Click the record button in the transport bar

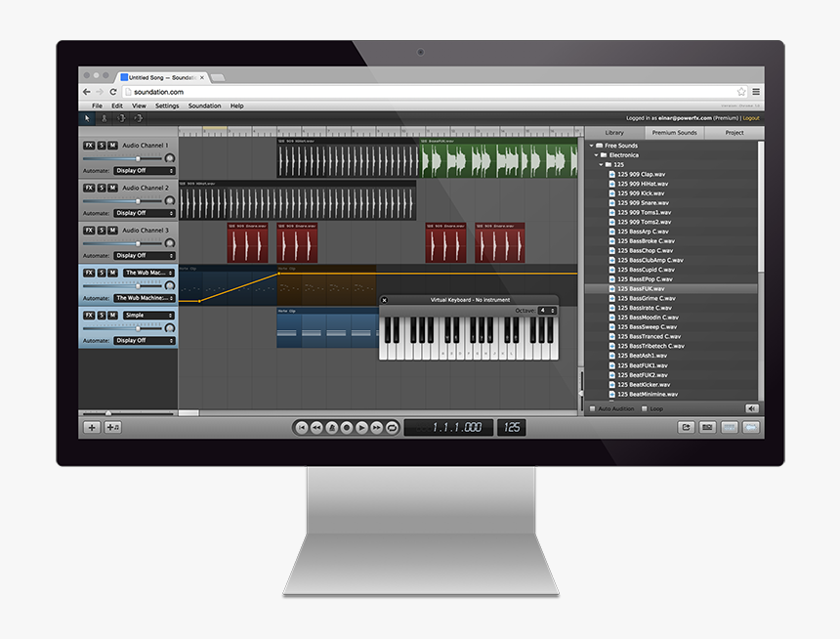346,427
